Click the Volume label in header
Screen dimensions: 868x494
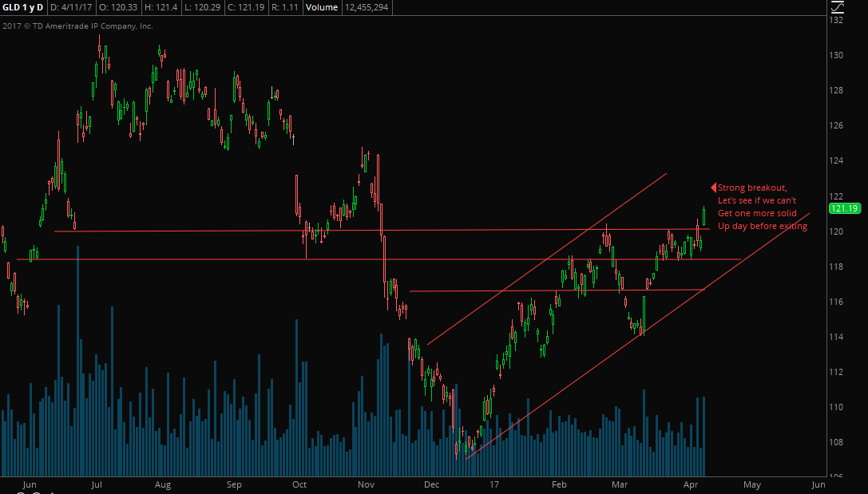point(321,7)
